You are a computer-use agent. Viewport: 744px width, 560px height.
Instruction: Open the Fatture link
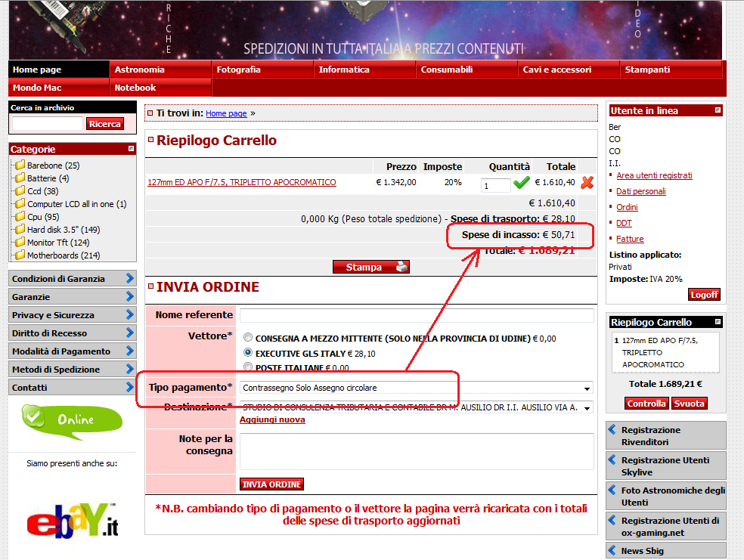click(x=630, y=239)
